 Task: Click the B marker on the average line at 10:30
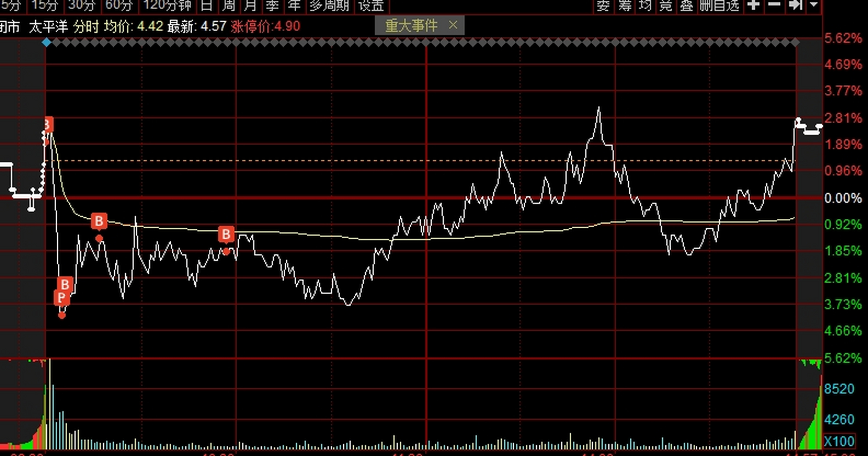tap(226, 234)
